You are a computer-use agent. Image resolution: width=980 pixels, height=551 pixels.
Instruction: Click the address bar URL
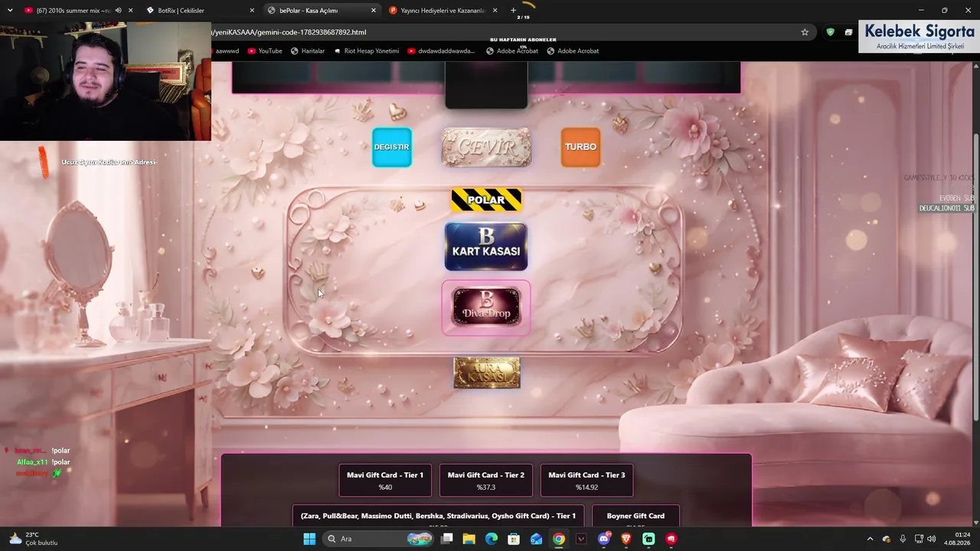pos(289,32)
